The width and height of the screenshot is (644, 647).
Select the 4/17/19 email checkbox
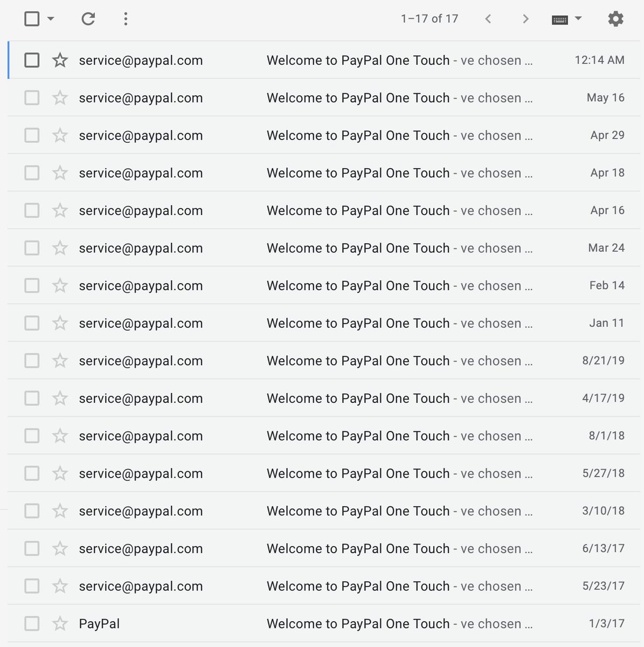[x=32, y=398]
